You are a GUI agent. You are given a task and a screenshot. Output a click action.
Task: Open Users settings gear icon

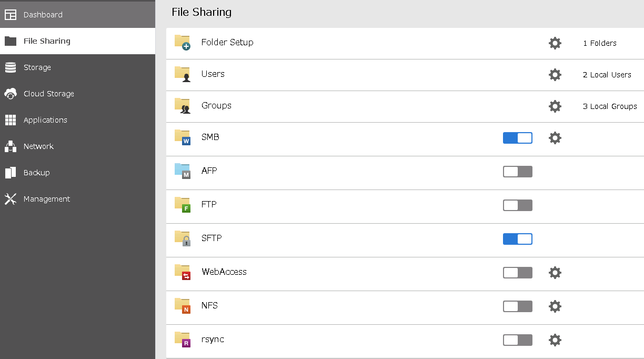click(x=555, y=75)
